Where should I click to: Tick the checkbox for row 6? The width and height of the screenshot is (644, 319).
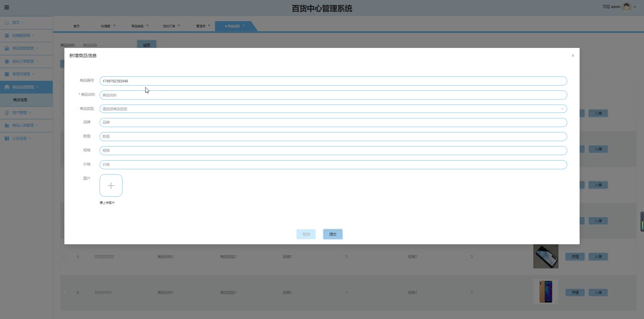tap(65, 293)
